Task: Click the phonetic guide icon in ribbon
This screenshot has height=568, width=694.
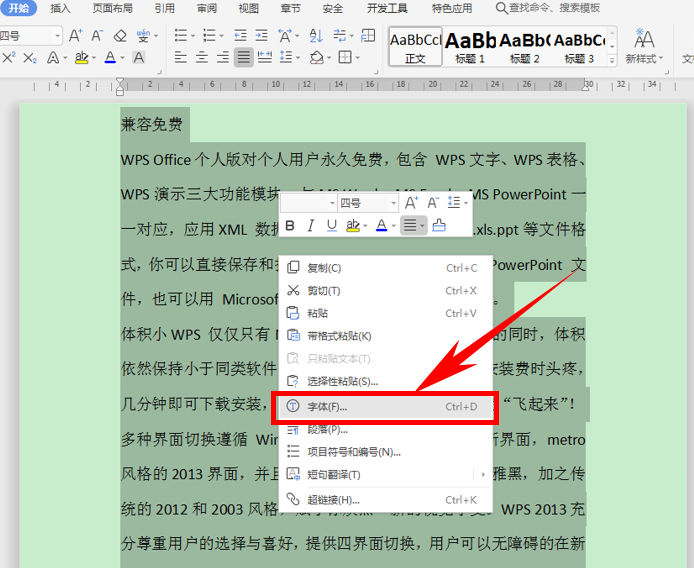Action: click(143, 35)
